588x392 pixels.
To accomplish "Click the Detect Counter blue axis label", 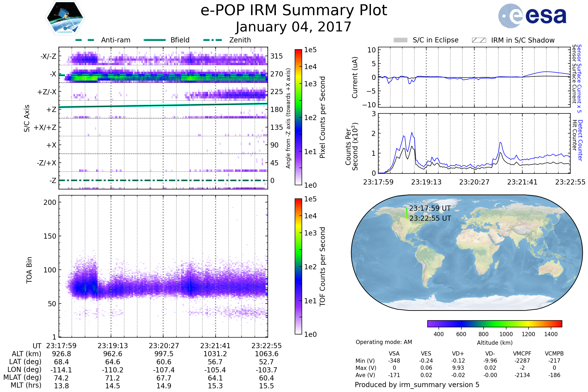I will [580, 140].
